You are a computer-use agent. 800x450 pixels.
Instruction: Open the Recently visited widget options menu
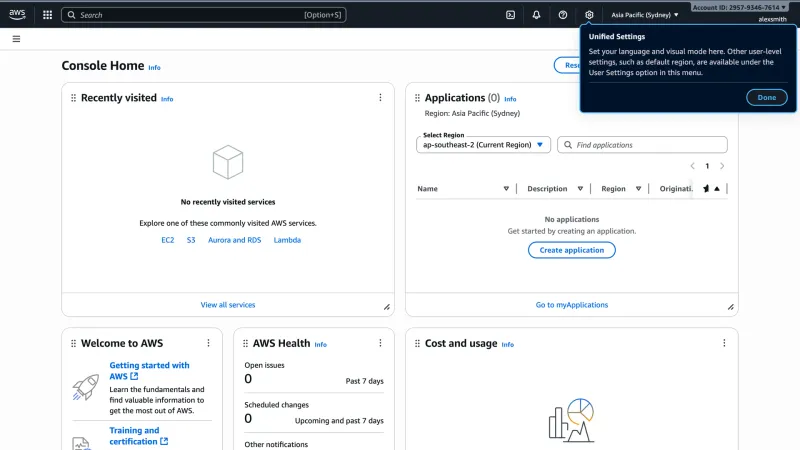pos(380,97)
